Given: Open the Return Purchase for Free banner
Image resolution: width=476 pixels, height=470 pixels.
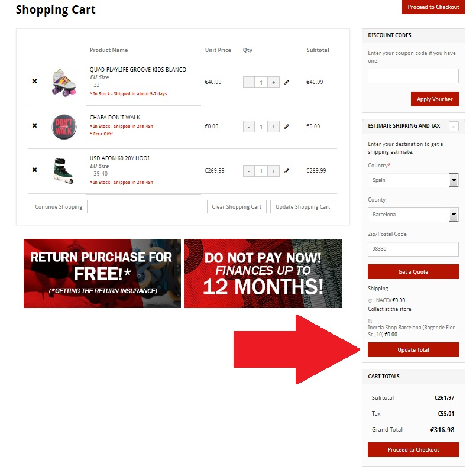Looking at the screenshot, I should 102,273.
